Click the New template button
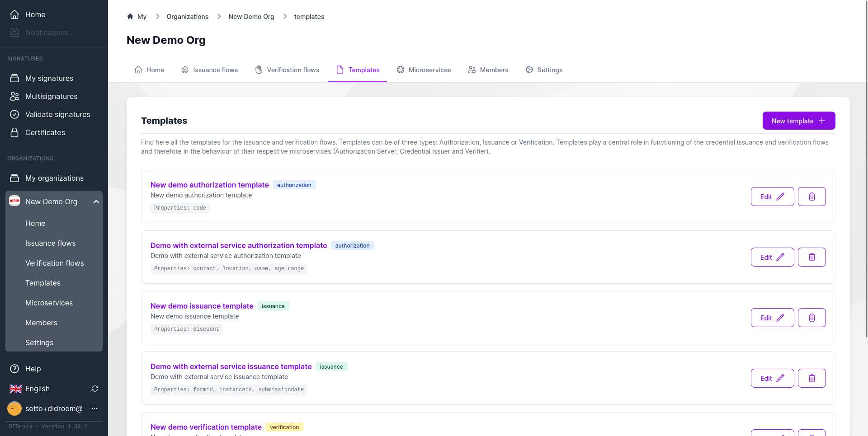 point(798,121)
